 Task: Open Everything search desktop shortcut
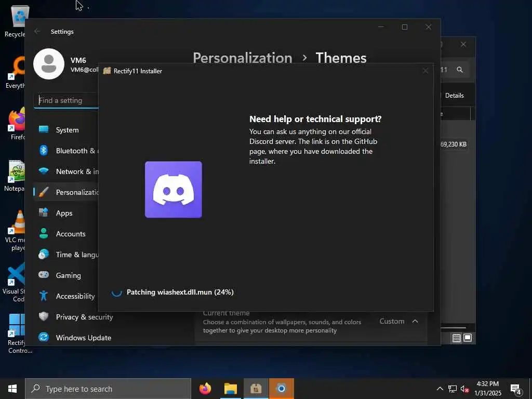click(x=16, y=72)
